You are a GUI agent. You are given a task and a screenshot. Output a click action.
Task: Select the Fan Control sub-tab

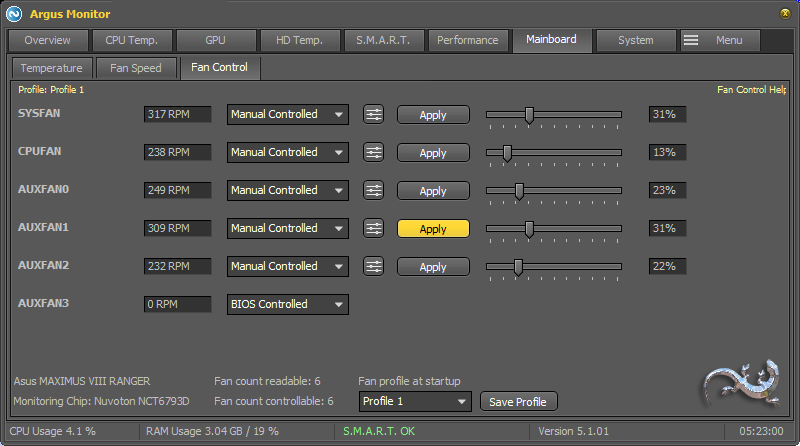219,67
